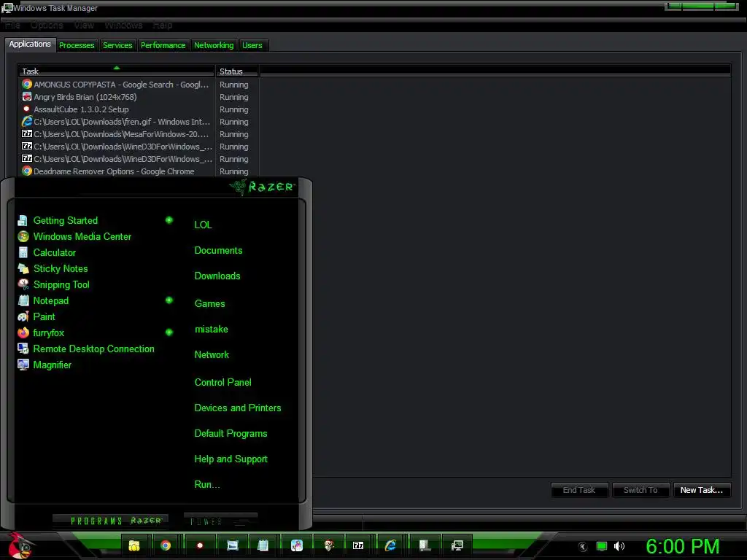
Task: Click the volume speaker tray icon
Action: coord(619,546)
